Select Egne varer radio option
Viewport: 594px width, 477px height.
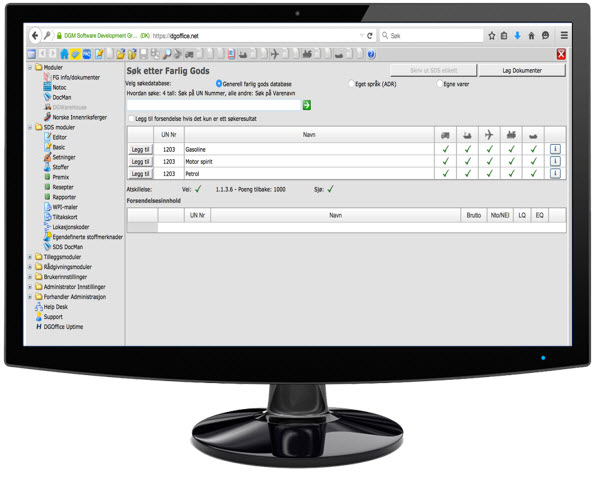[x=439, y=83]
